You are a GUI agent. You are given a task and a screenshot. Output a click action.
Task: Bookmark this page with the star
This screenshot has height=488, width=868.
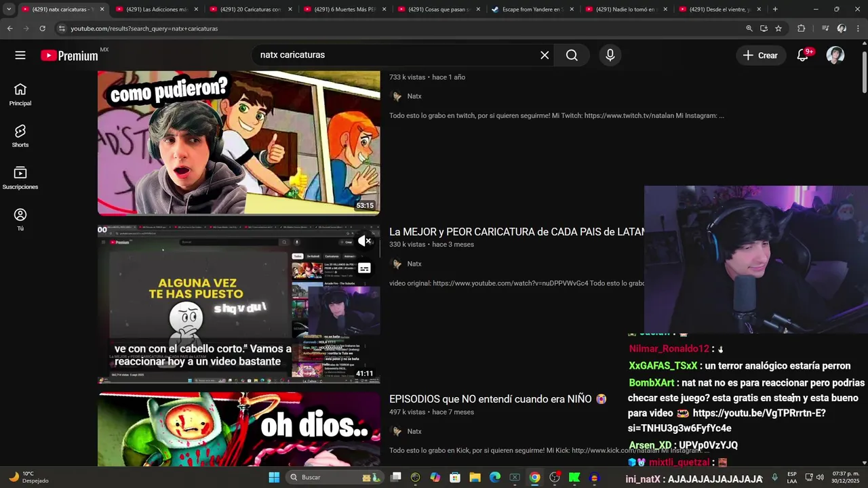pyautogui.click(x=778, y=28)
